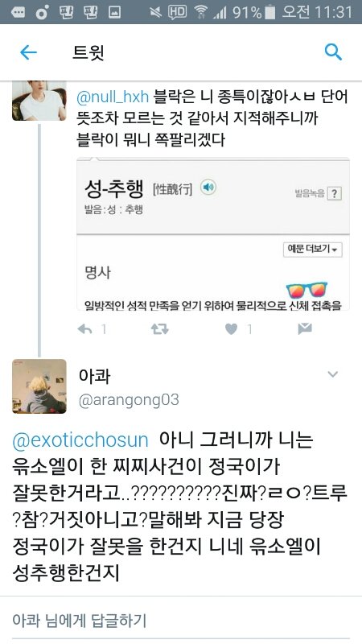Open tweet options chevron for 아꽈
The width and height of the screenshot is (362, 644).
click(x=332, y=374)
